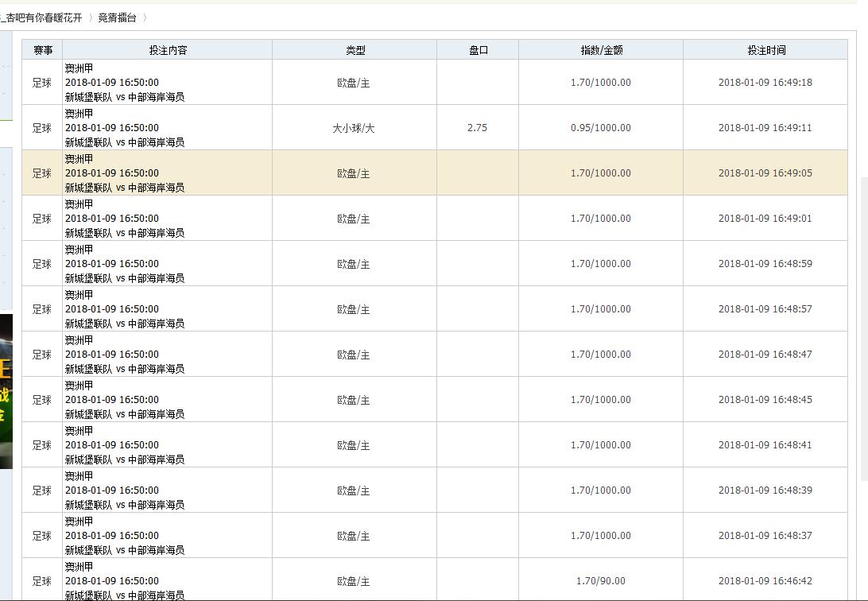The image size is (868, 601).
Task: Click the 2.75 handicap value
Action: (x=477, y=128)
